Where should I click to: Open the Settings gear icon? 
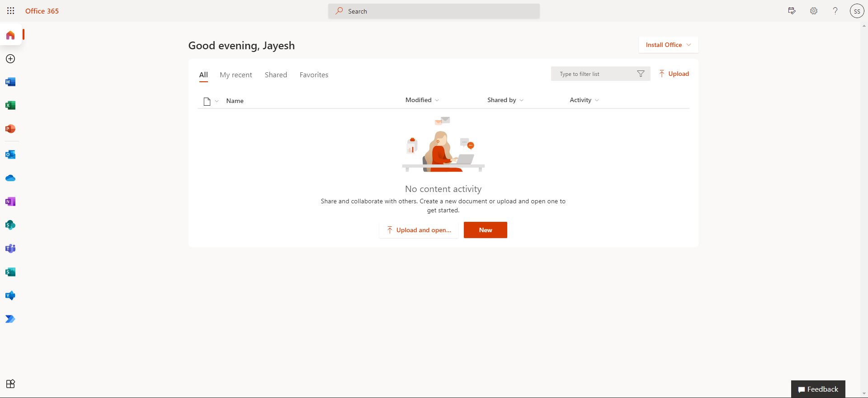click(x=813, y=11)
